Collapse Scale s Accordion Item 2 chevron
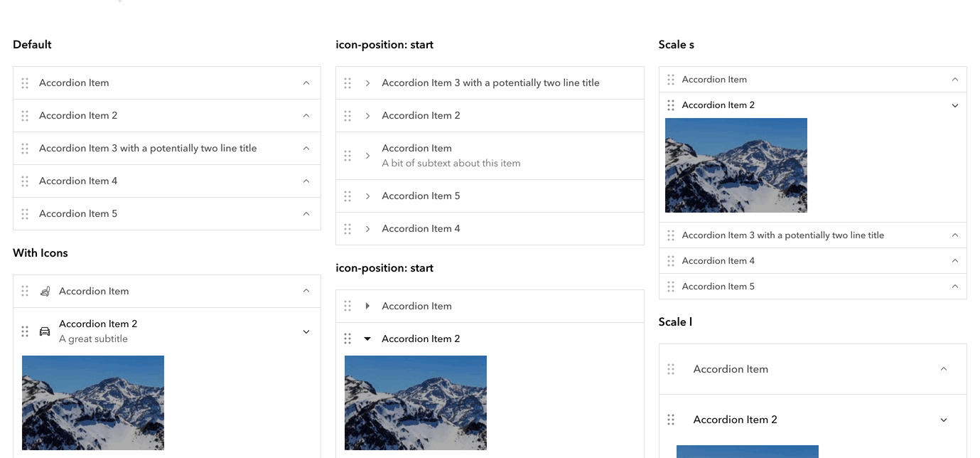Viewport: 980px width, 458px height. pos(955,105)
